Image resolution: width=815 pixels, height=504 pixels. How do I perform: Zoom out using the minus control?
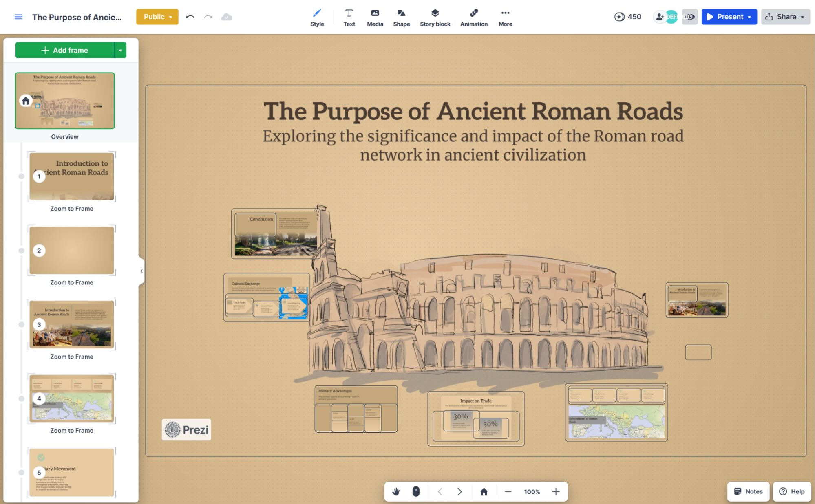508,491
